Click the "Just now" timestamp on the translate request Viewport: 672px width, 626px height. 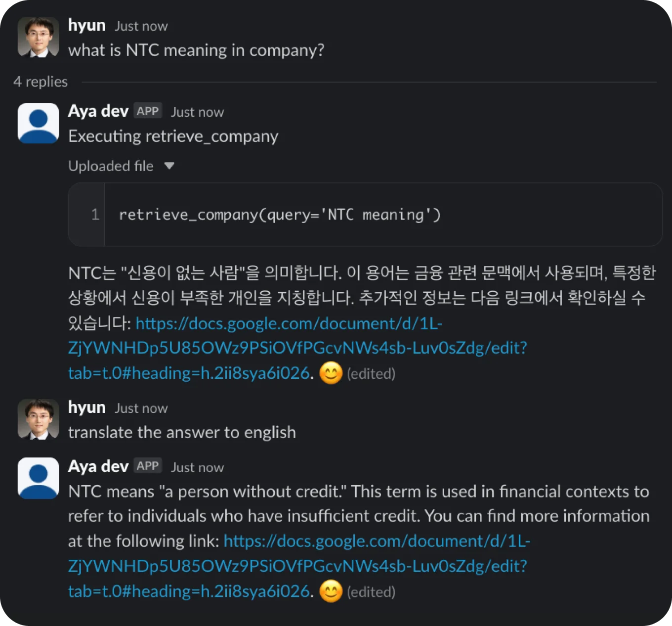pyautogui.click(x=141, y=408)
